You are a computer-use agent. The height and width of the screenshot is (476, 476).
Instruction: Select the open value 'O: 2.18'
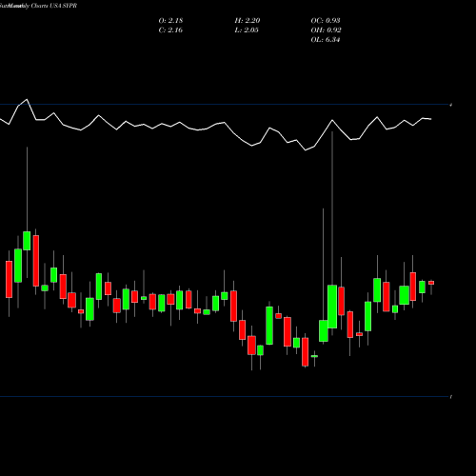[170, 21]
